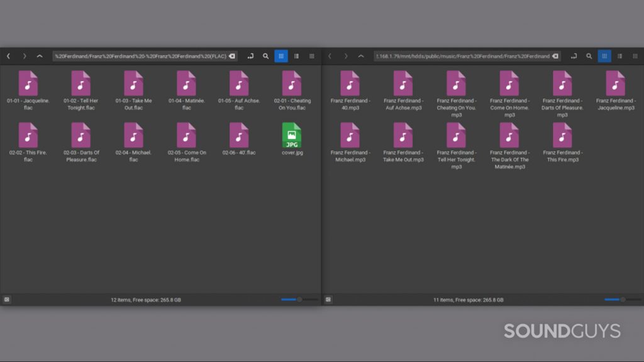Screen dimensions: 644x362
Task: Go back in the FLAC folder window
Action: pyautogui.click(x=8, y=56)
